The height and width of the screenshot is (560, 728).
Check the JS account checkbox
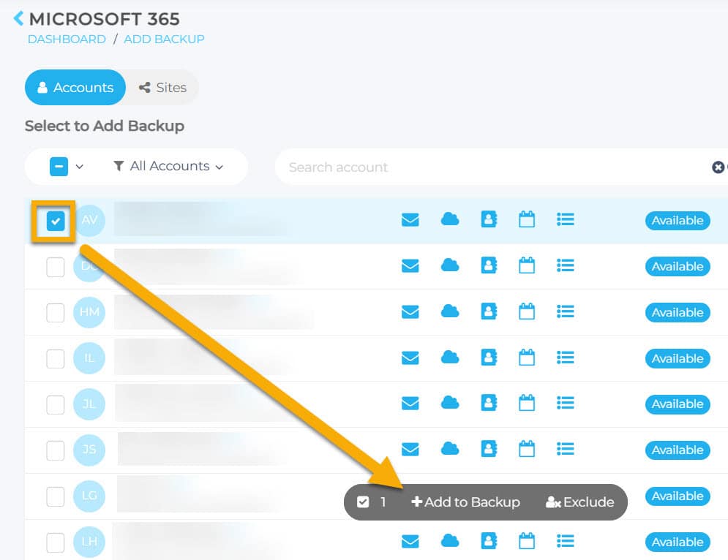tap(56, 450)
